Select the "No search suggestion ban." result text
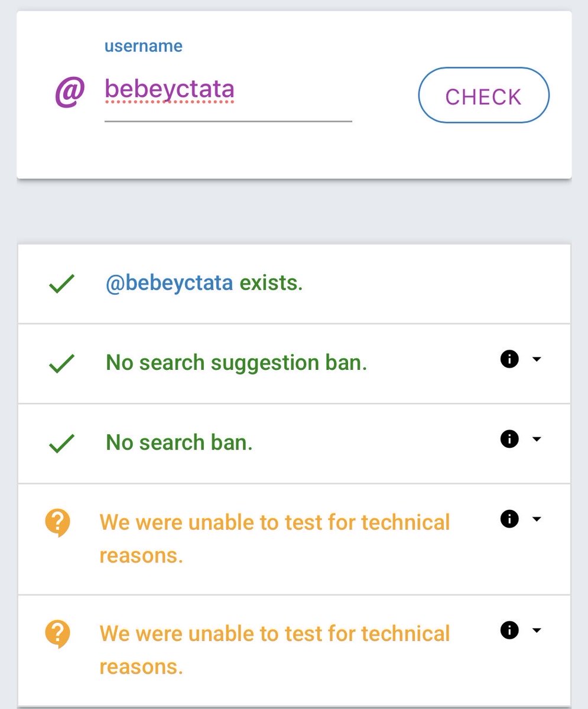This screenshot has height=709, width=588. click(x=236, y=363)
